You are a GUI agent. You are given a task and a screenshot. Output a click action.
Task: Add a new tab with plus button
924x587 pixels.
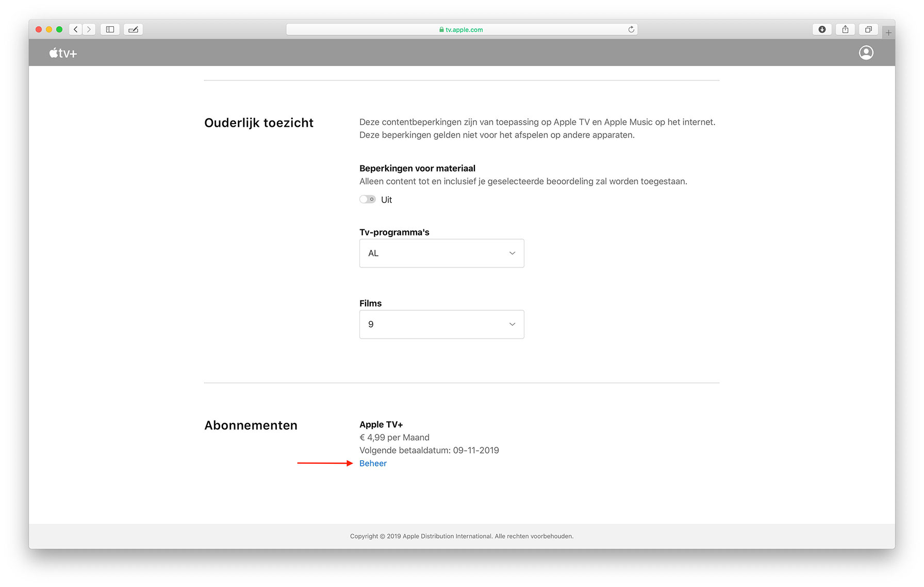point(888,32)
